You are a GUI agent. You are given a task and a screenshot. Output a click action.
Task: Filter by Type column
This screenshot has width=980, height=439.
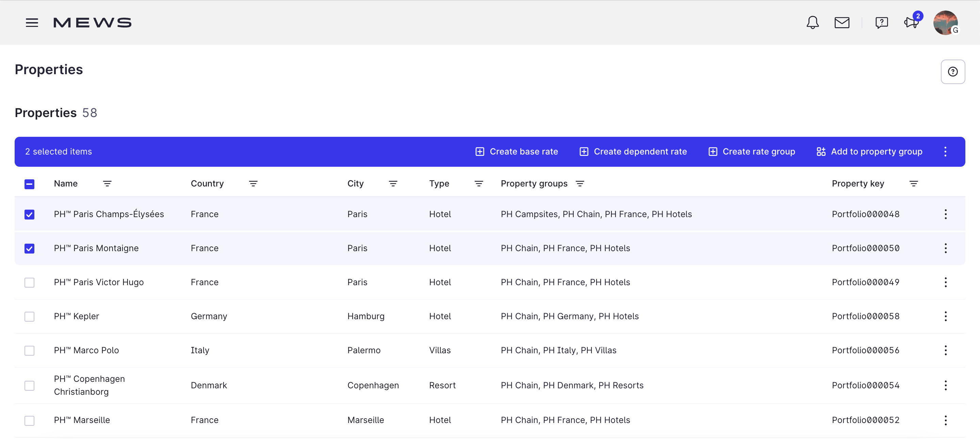[x=478, y=184]
